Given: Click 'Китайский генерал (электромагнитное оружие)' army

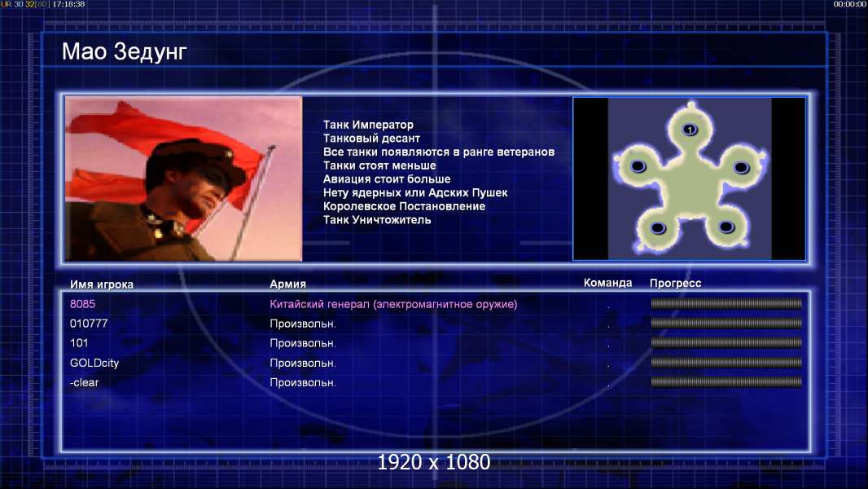Looking at the screenshot, I should pos(393,304).
